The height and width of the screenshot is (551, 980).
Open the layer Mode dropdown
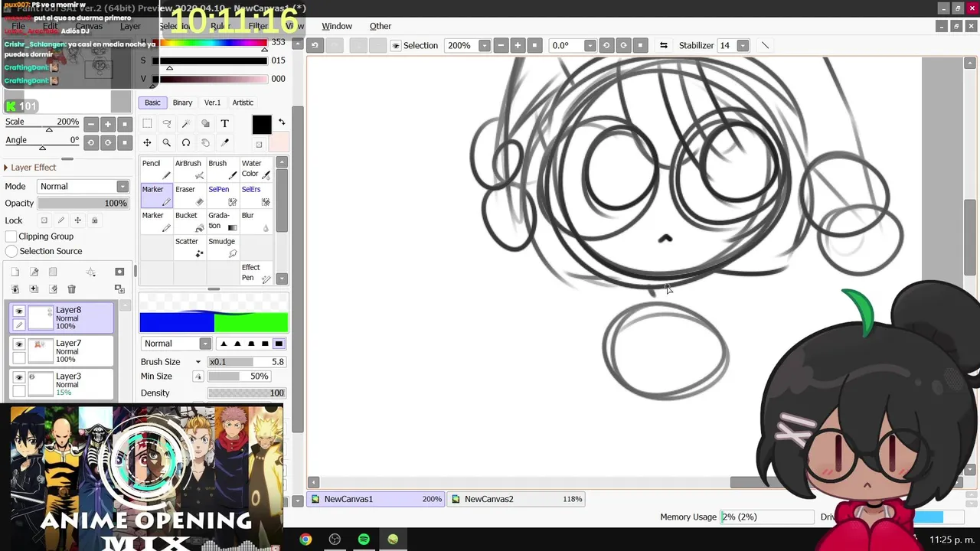pyautogui.click(x=122, y=187)
